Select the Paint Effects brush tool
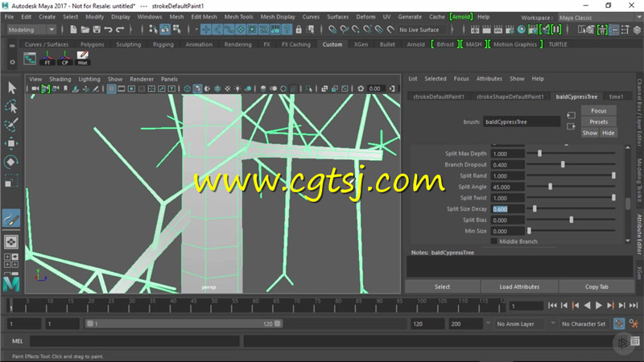This screenshot has width=644, height=362. click(x=11, y=218)
